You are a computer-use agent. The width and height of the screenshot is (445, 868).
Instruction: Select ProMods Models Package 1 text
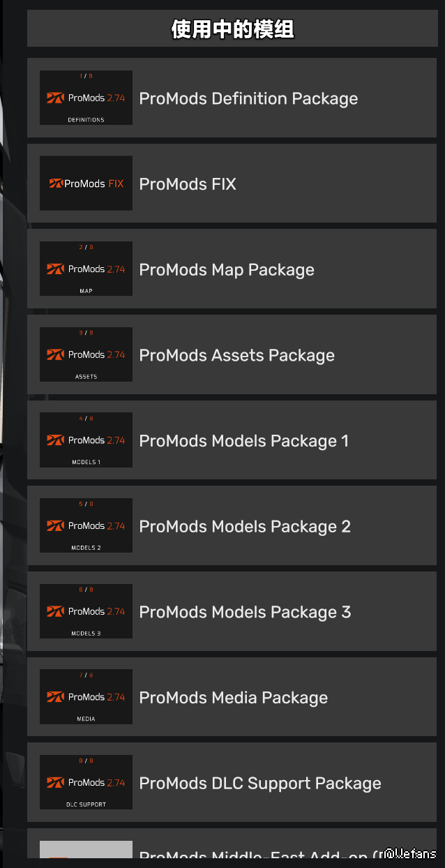pyautogui.click(x=243, y=441)
